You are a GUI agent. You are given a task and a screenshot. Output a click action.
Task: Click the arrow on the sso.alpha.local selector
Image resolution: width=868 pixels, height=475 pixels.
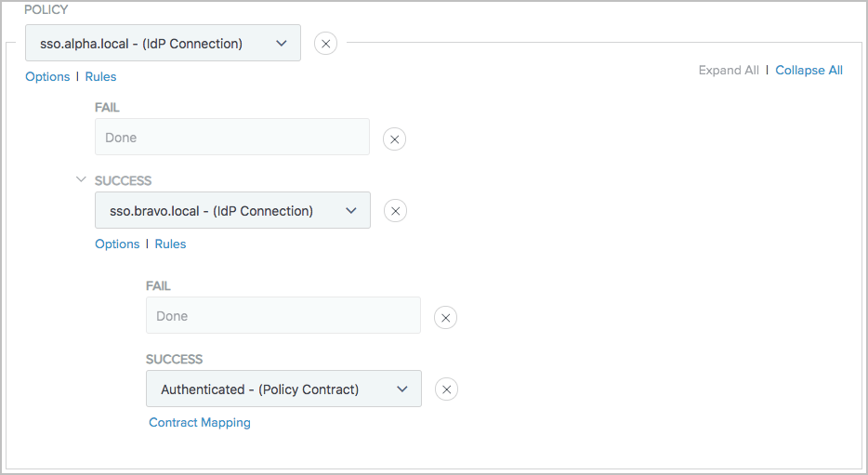pos(282,44)
